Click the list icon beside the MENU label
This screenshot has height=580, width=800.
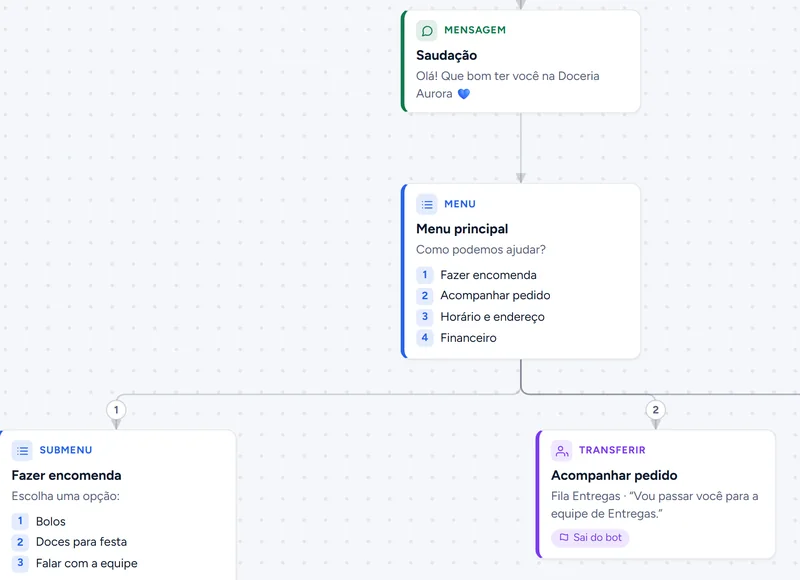427,205
